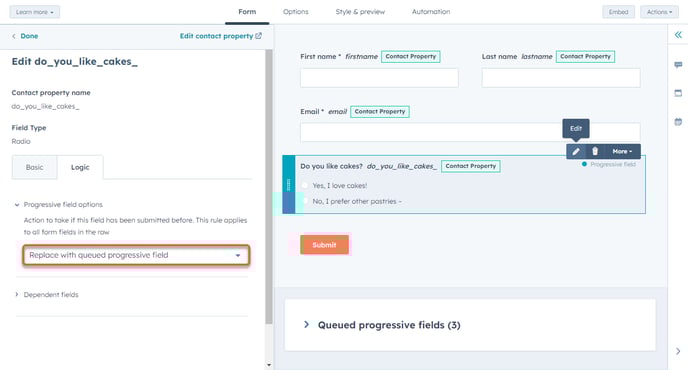Image resolution: width=688 pixels, height=370 pixels.
Task: Click the First name input field
Action: pos(379,78)
